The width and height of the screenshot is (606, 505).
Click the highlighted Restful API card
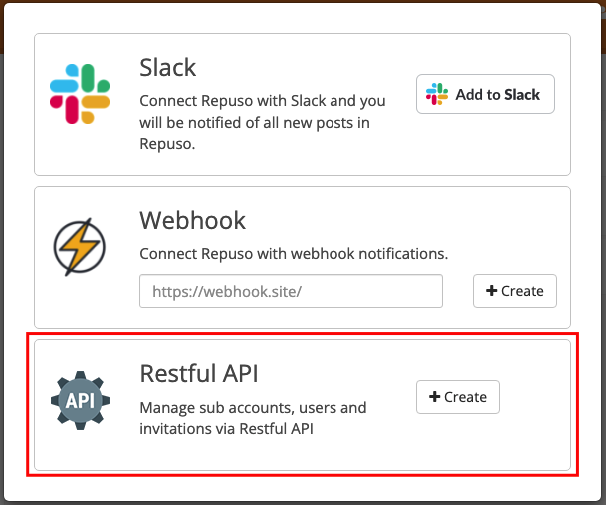click(x=302, y=405)
